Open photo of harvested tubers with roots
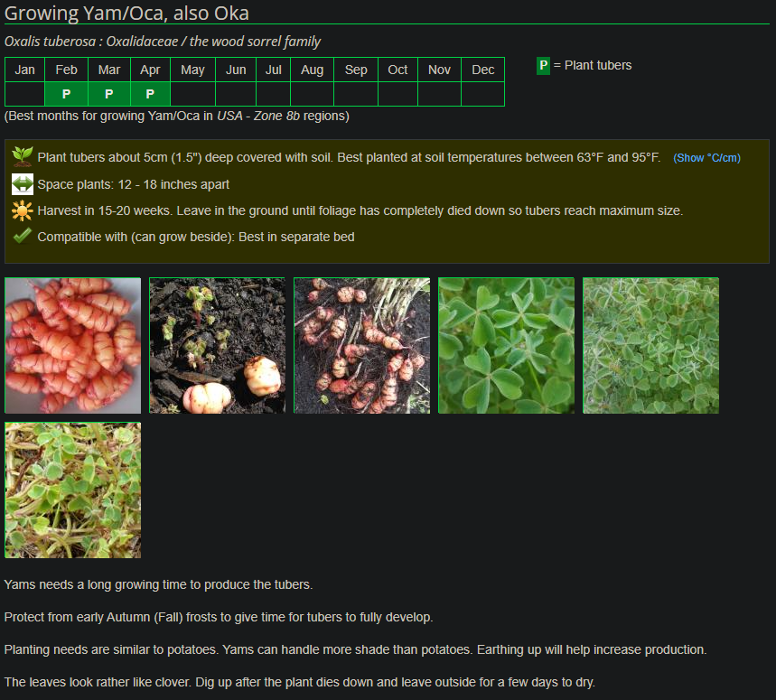The image size is (776, 700). [x=361, y=345]
